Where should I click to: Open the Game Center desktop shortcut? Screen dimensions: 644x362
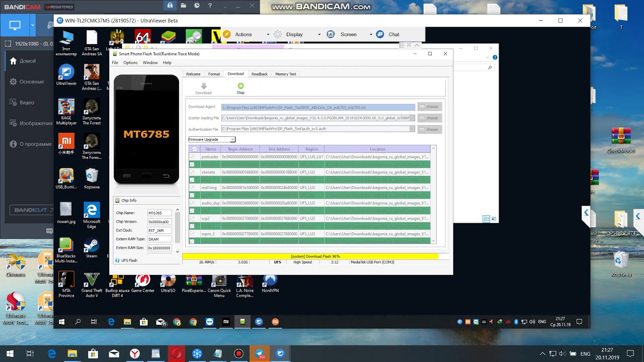pos(142,284)
